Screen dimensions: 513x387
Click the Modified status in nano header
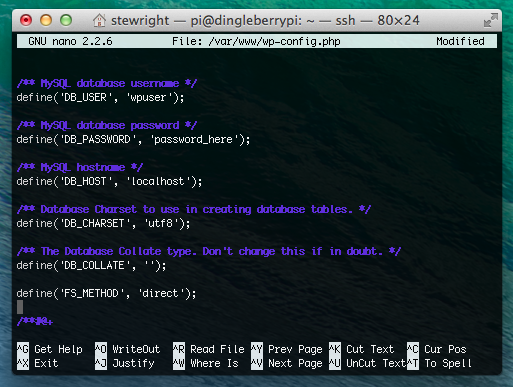(x=460, y=41)
